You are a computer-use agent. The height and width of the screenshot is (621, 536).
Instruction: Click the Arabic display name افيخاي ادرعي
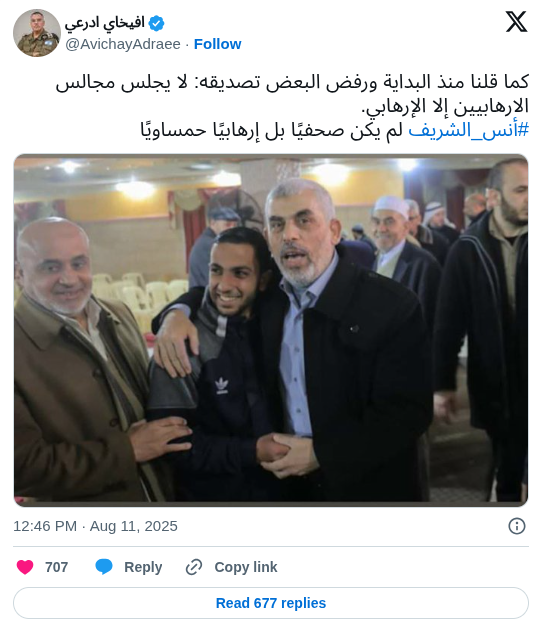(105, 23)
